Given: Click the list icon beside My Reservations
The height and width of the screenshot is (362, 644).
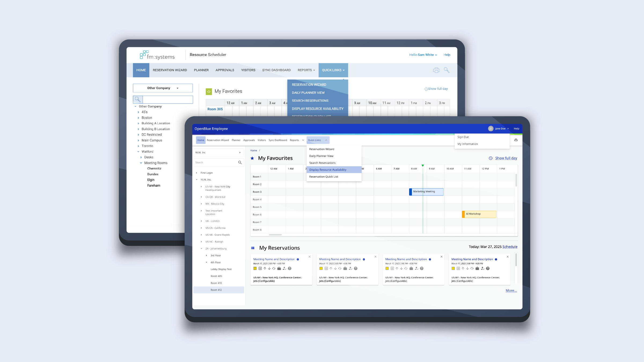Looking at the screenshot, I should (253, 248).
